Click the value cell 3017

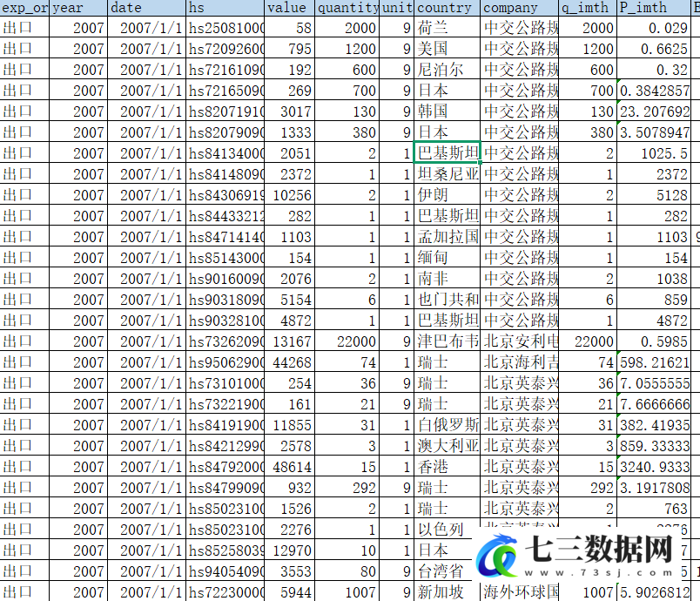point(289,111)
